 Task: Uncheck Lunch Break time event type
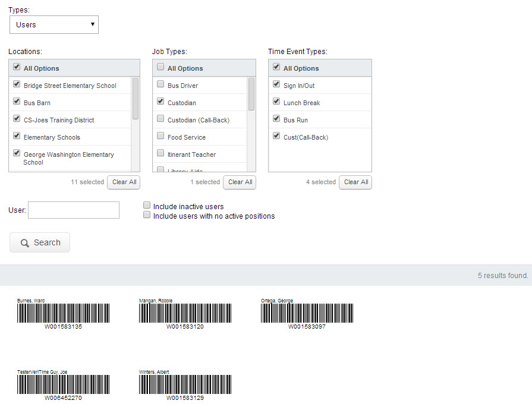(276, 102)
